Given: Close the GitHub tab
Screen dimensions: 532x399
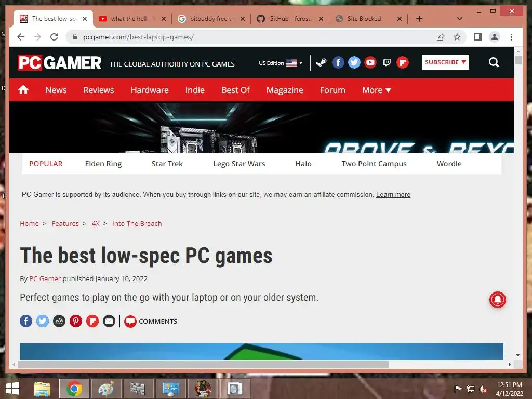Looking at the screenshot, I should (x=321, y=19).
